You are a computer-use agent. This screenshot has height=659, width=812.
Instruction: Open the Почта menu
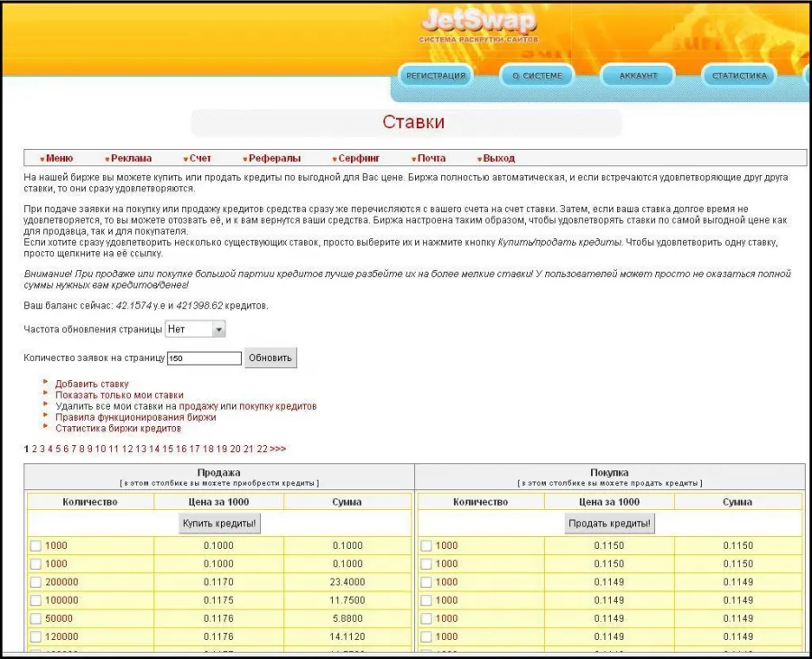[429, 158]
